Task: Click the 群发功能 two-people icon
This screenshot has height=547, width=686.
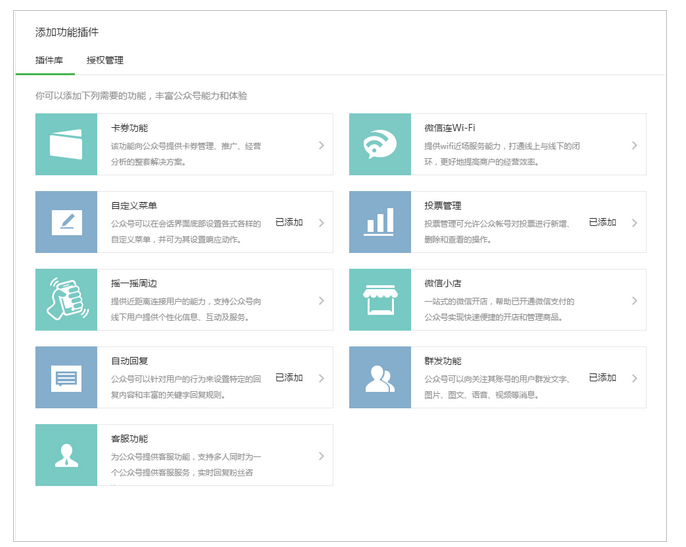Action: coord(379,378)
